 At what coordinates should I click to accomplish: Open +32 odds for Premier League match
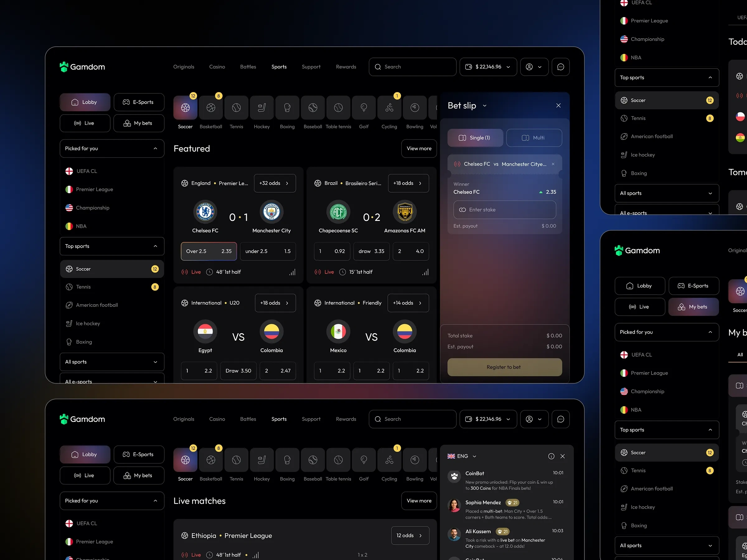pyautogui.click(x=274, y=183)
